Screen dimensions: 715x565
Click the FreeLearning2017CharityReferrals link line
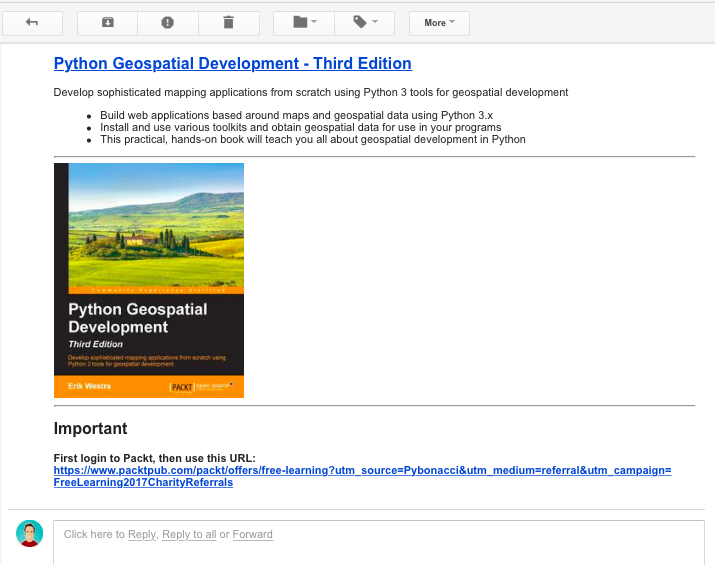point(143,482)
